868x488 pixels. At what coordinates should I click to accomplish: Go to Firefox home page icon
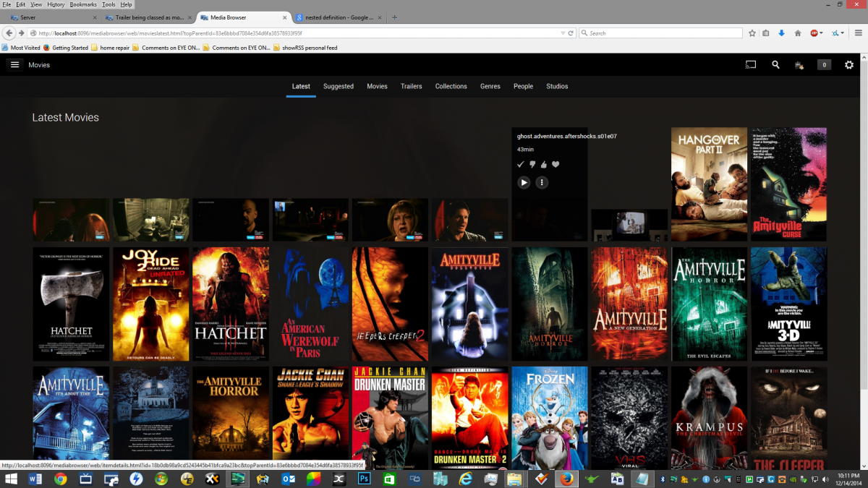pyautogui.click(x=798, y=33)
